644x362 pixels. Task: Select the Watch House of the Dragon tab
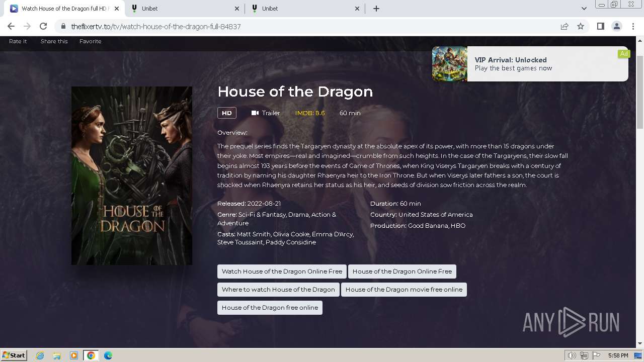click(64, 9)
